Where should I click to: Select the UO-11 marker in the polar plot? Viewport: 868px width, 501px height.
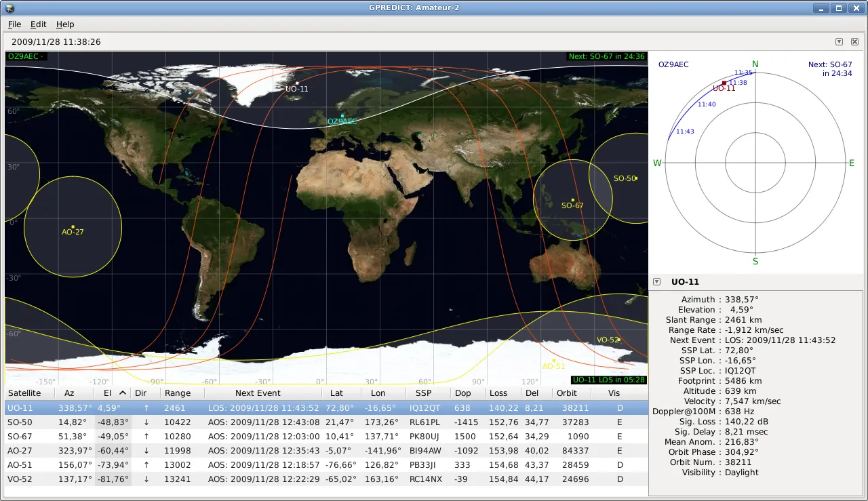[725, 82]
